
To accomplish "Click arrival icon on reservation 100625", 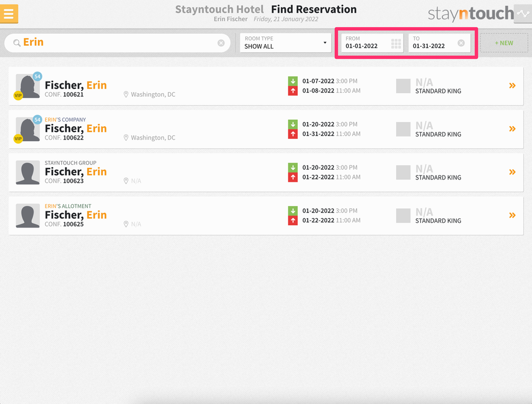I will click(293, 211).
